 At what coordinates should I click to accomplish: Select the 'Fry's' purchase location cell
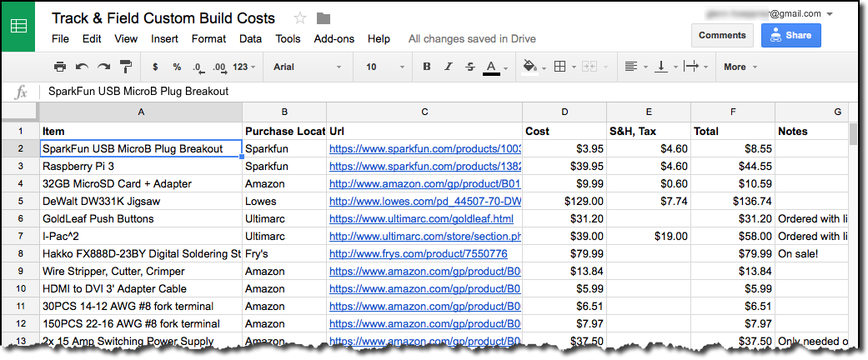coord(284,254)
